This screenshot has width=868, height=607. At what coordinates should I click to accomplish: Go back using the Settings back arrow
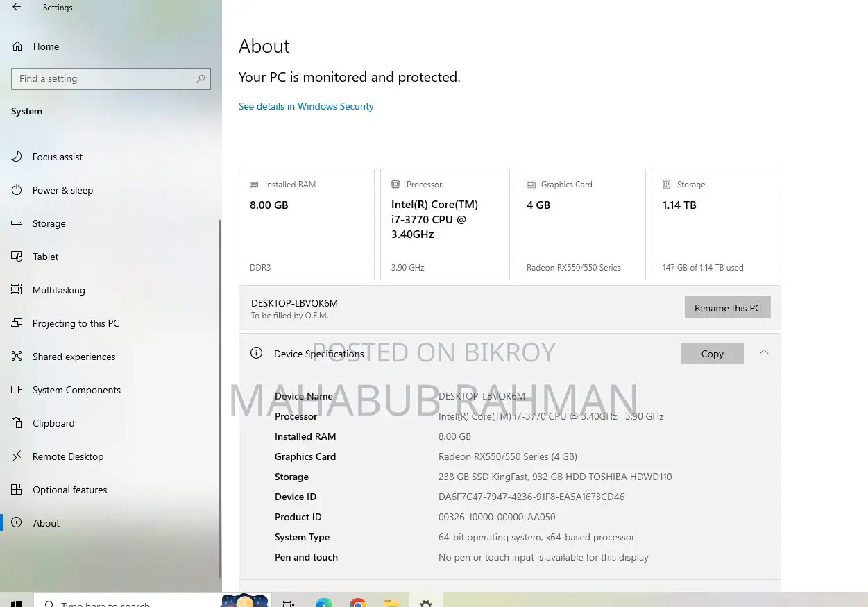tap(17, 8)
